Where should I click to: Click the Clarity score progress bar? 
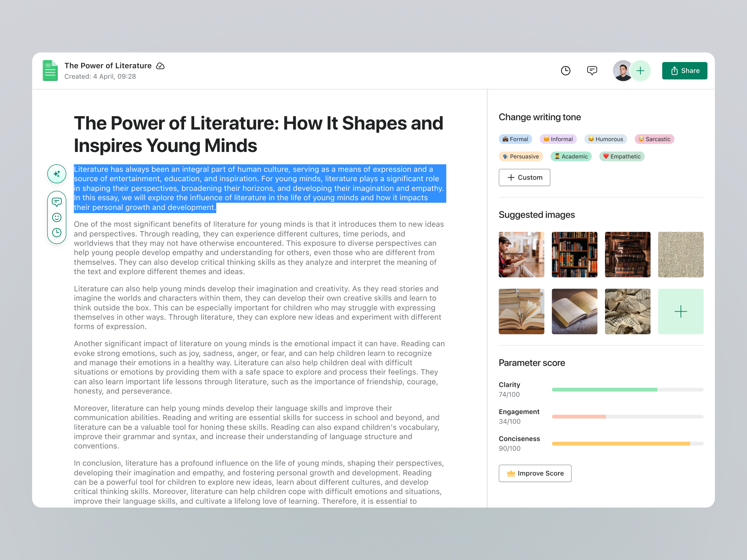point(627,389)
